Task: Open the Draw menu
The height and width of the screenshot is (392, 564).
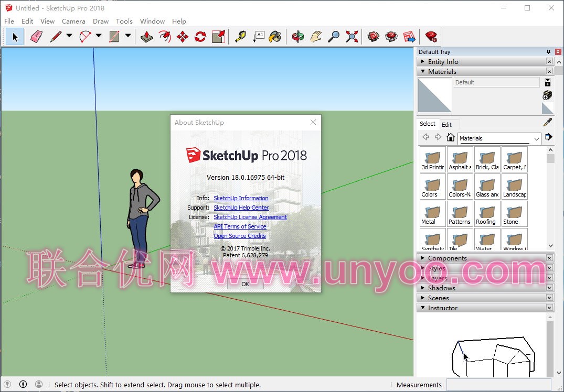Action: point(101,21)
